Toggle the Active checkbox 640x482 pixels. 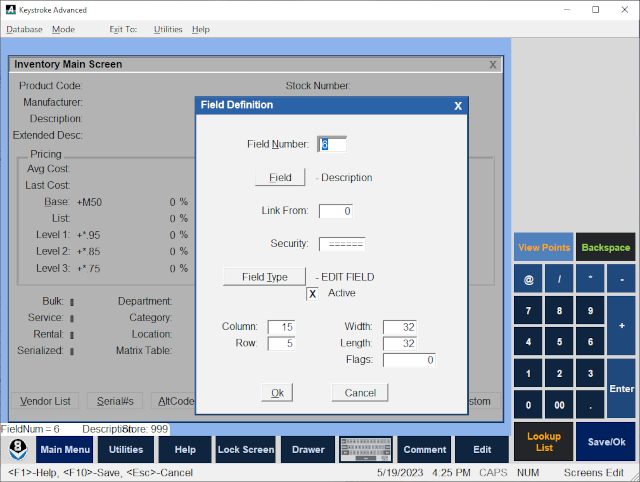click(x=312, y=293)
